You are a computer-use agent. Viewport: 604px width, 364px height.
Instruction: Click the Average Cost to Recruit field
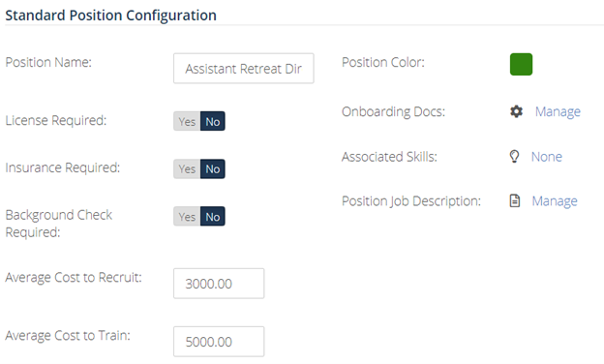click(x=219, y=284)
